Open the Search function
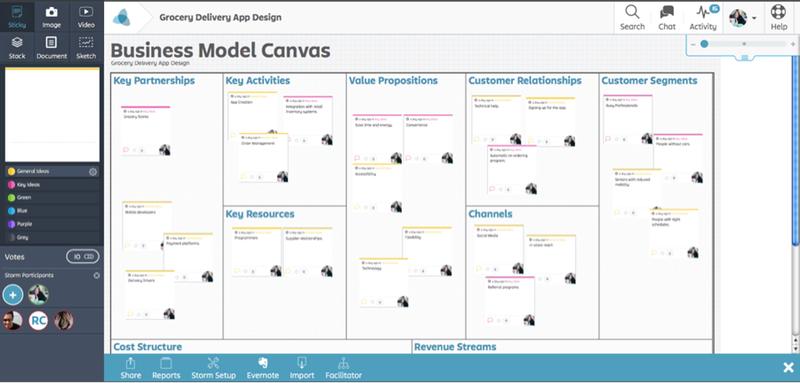This screenshot has height=383, width=800. click(632, 18)
